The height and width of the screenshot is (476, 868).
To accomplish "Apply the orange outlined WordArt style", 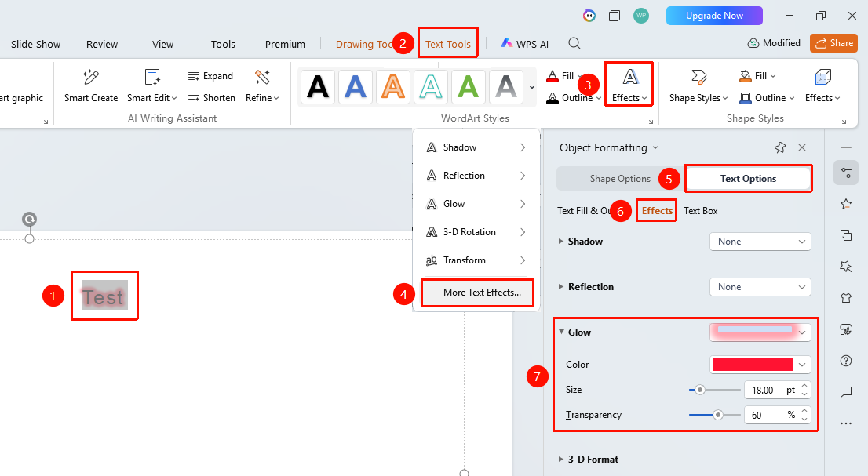I will [x=393, y=87].
